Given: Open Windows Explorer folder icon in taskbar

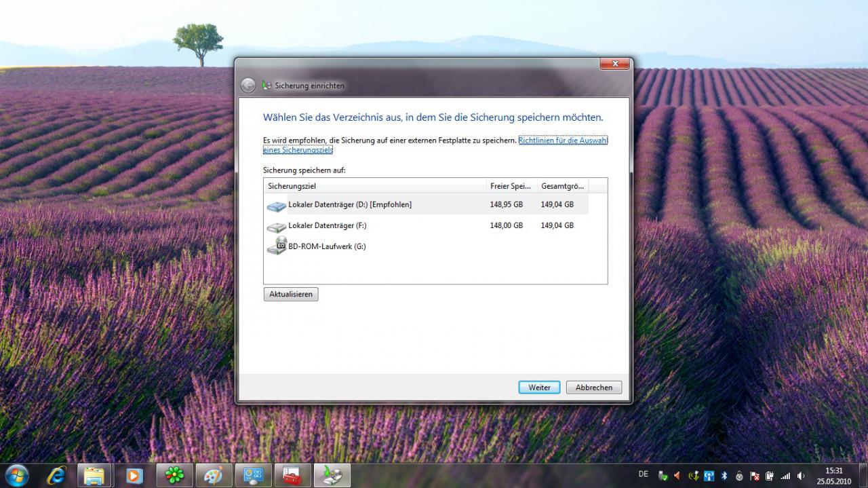Looking at the screenshot, I should tap(94, 476).
